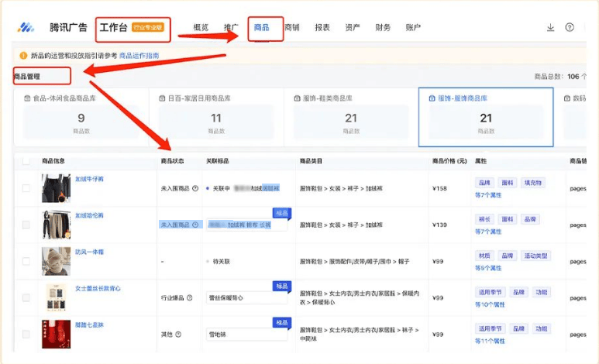
Task: Select the 服饰-服饰商品库 card
Action: click(486, 117)
